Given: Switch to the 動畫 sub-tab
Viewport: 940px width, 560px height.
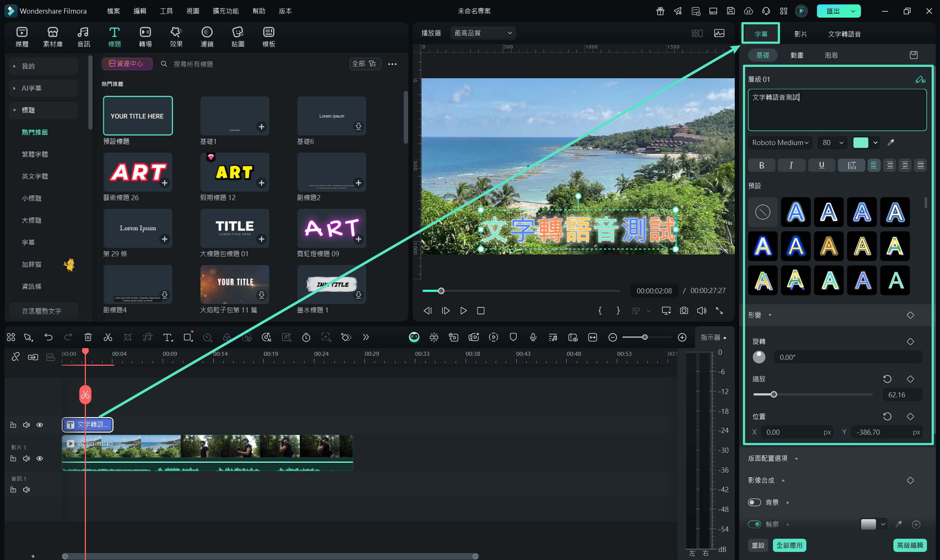Looking at the screenshot, I should (797, 55).
